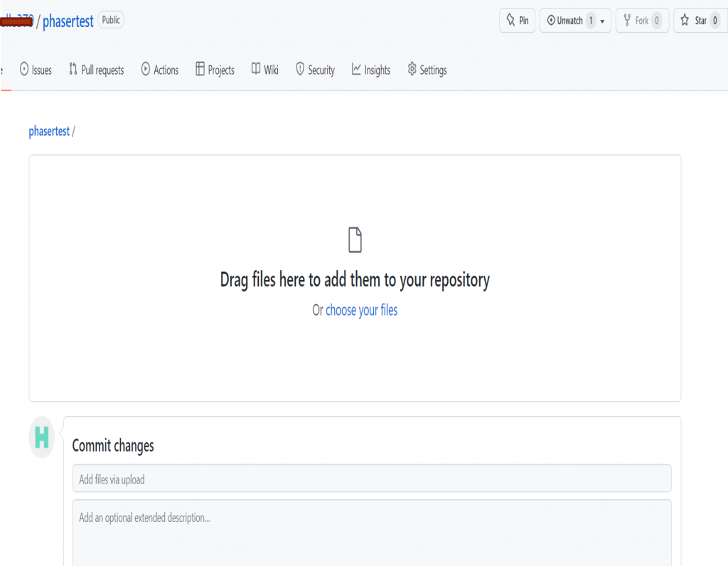
Task: Click the Commit changes heading
Action: coord(113,445)
